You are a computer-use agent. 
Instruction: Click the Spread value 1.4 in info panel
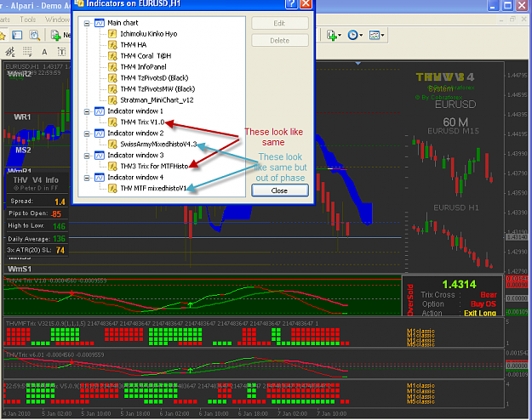click(x=60, y=202)
